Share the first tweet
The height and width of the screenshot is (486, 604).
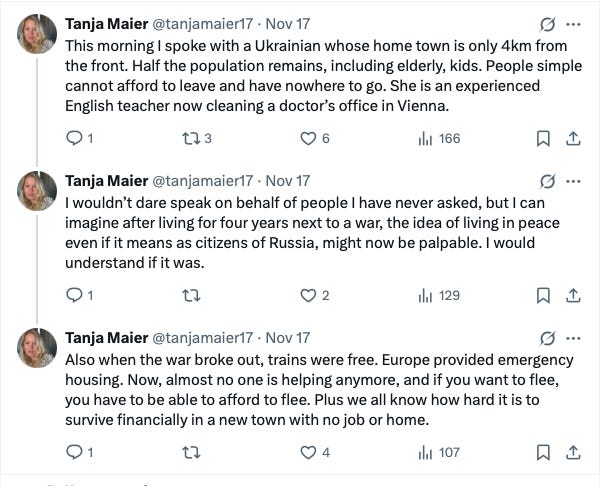573,138
